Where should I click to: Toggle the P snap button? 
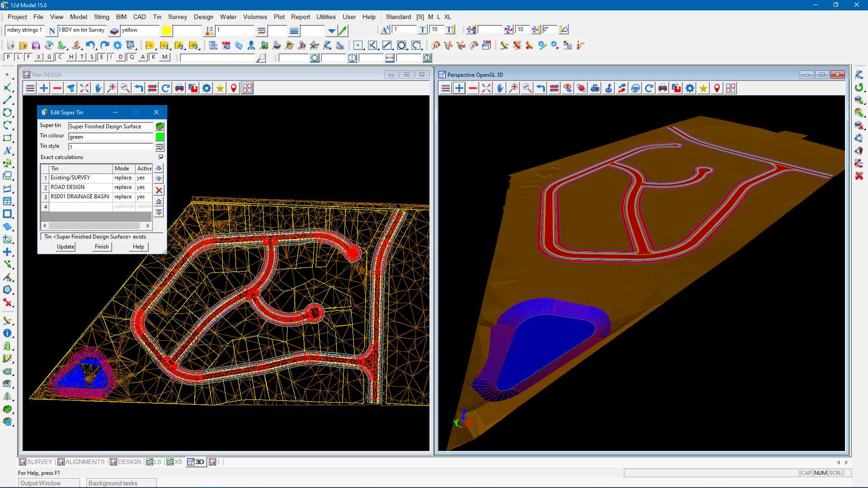[8, 57]
